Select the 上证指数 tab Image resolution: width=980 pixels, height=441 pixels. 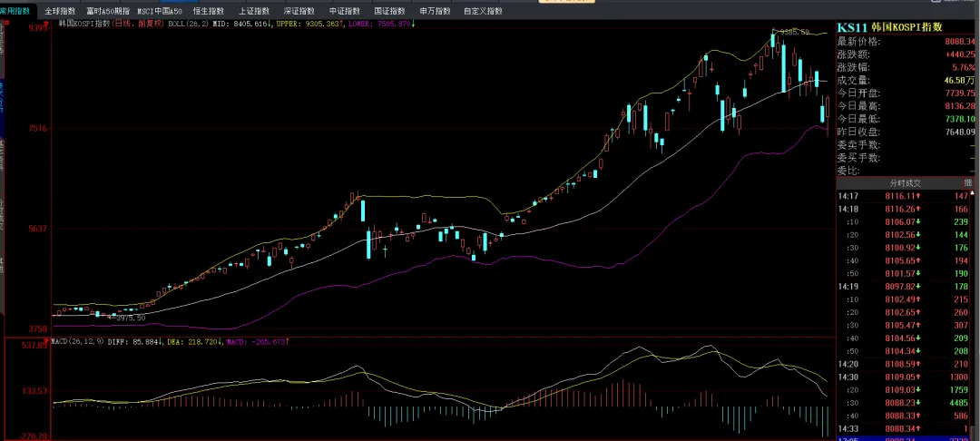pyautogui.click(x=254, y=11)
